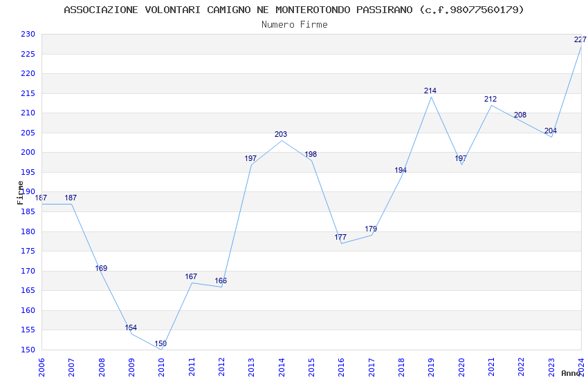This screenshot has height=380, width=588.
Task: Select the 197 data label for 2020
Action: 461,158
